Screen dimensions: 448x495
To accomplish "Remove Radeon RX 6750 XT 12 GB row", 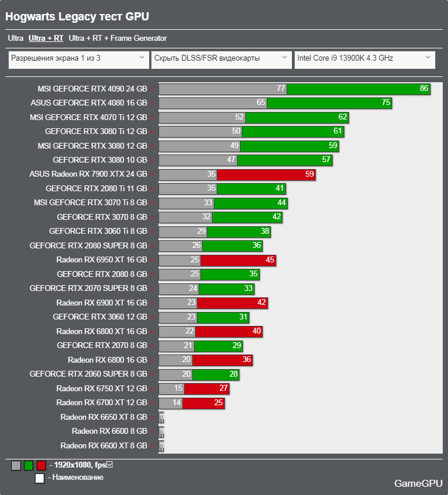I will 151,389.
